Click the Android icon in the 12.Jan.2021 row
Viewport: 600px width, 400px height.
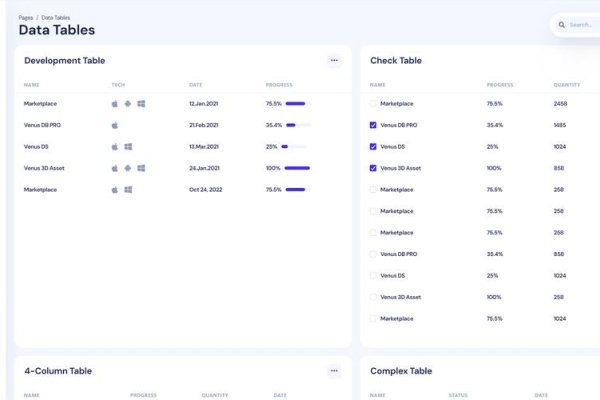[x=128, y=104]
